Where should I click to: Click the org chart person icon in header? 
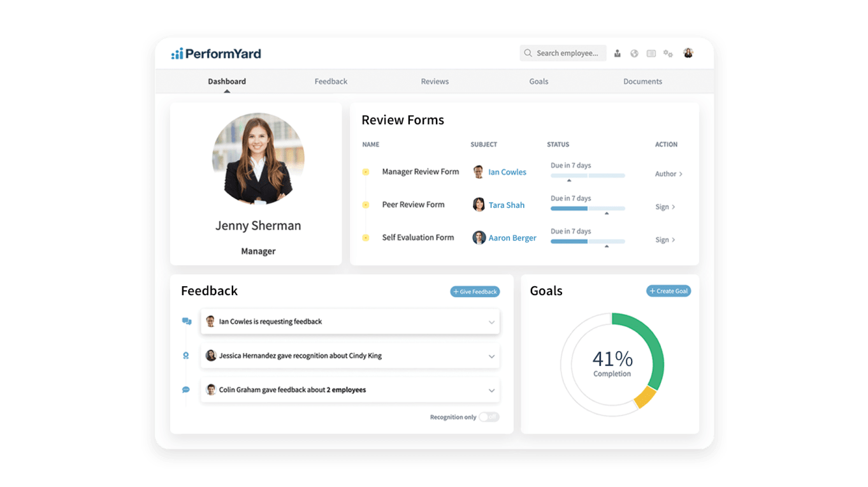(617, 54)
